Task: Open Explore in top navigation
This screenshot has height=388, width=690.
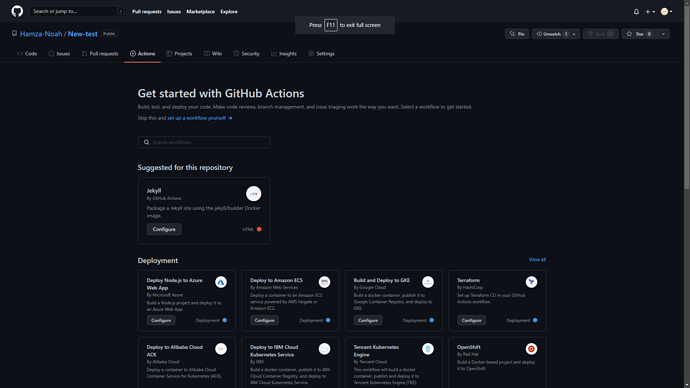Action: point(229,12)
